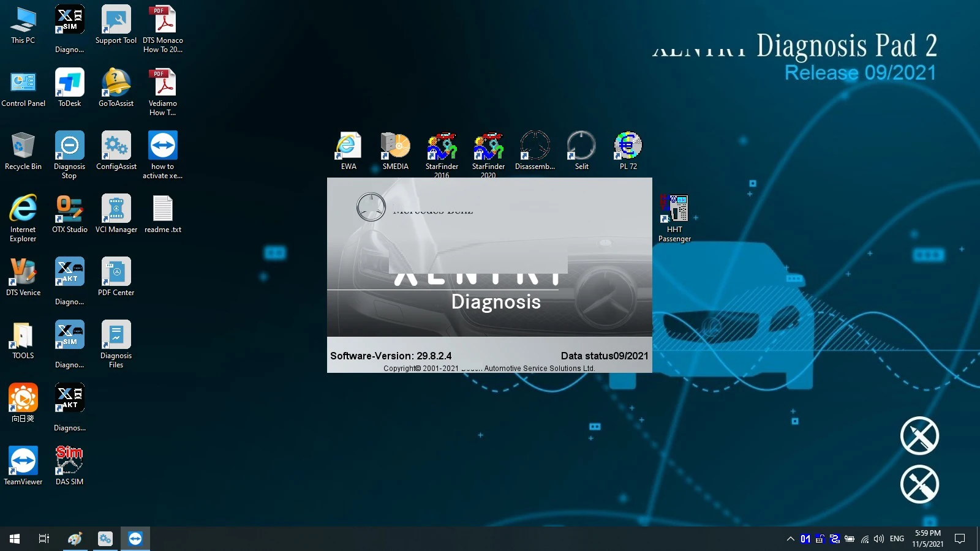This screenshot has height=551, width=980.
Task: Open the StarFinder 2020 shortcut
Action: (489, 154)
